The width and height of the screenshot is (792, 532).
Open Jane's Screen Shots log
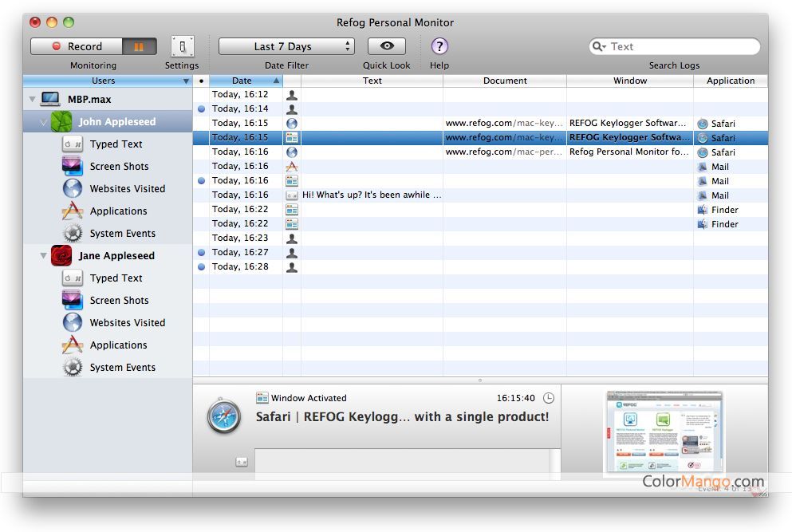(119, 300)
